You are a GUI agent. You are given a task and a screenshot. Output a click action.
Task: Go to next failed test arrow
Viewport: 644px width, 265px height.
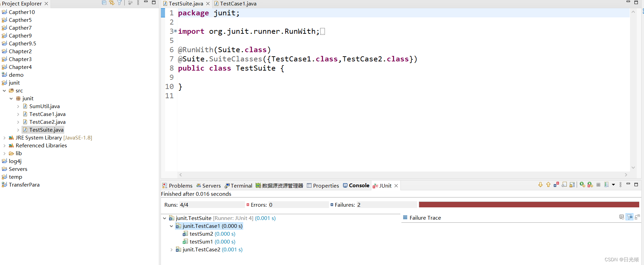tap(540, 185)
